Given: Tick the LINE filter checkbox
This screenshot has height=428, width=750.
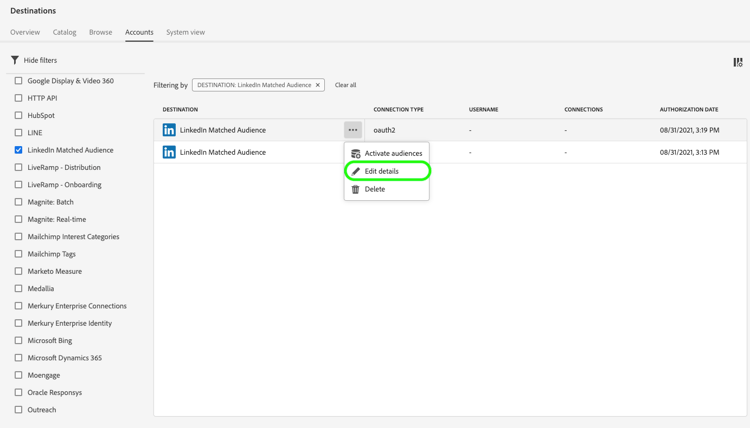Looking at the screenshot, I should click(18, 132).
